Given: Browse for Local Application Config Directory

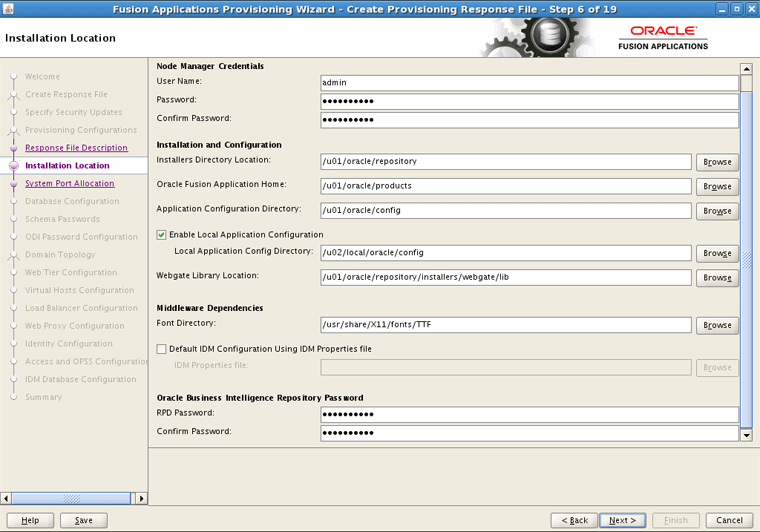Looking at the screenshot, I should coord(717,253).
